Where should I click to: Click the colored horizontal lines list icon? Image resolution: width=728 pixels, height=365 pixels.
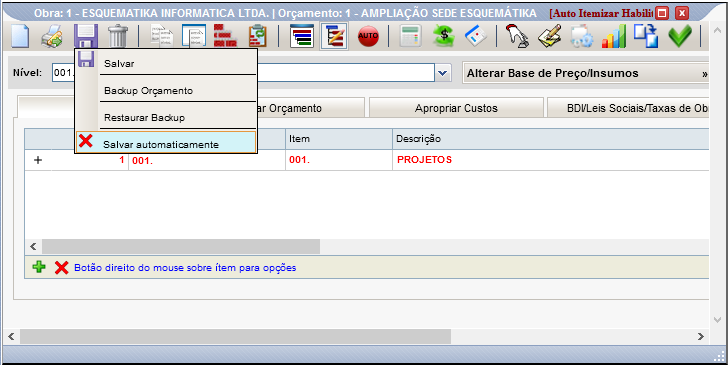[302, 36]
